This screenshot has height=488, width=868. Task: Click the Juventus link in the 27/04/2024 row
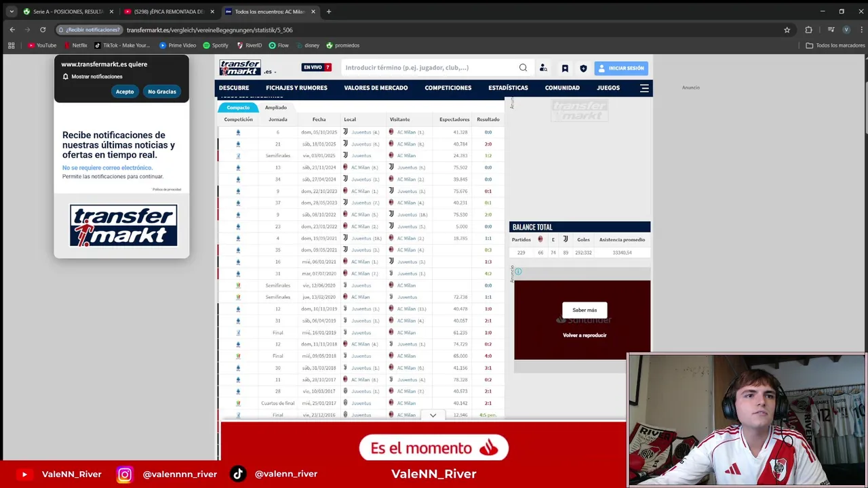[x=361, y=180]
